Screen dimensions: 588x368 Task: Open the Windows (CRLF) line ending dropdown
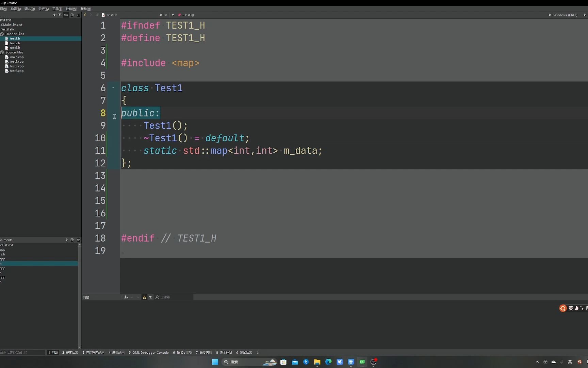[x=565, y=15]
